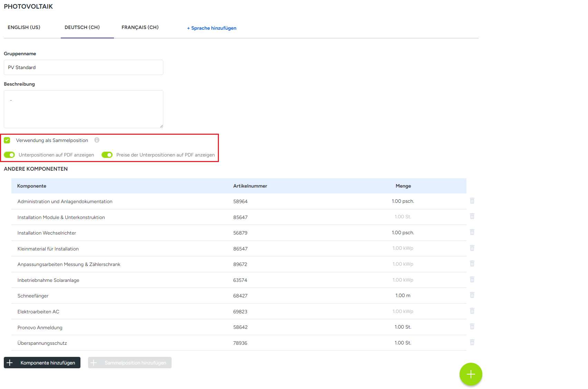Uncheck Verwendung als Sammelposition checkbox
Screen dimensions: 588x389
pos(7,140)
